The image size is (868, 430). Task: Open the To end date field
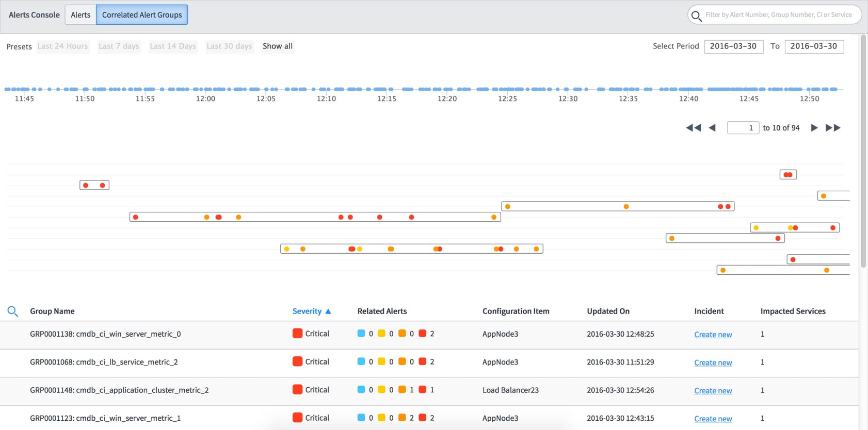814,46
